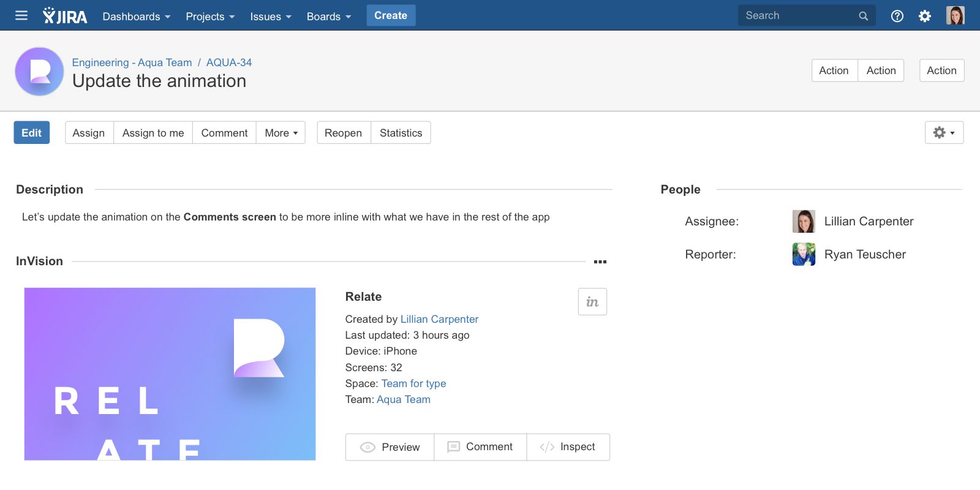Image resolution: width=980 pixels, height=490 pixels.
Task: Expand the More actions dropdown
Action: pyautogui.click(x=281, y=133)
